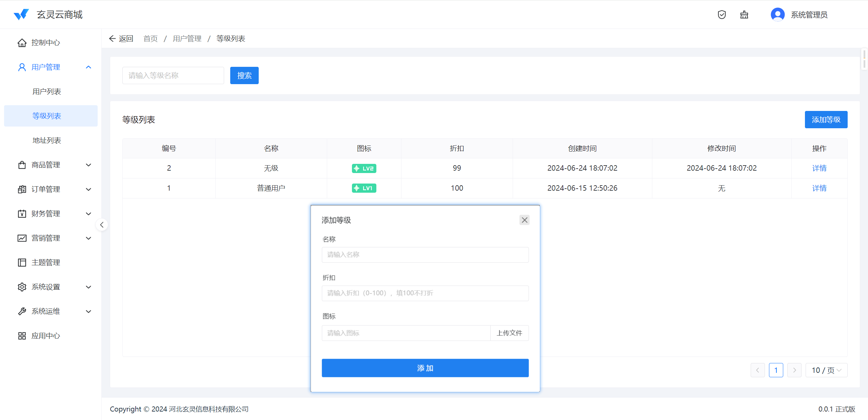The height and width of the screenshot is (420, 868).
Task: Click the cake-shaped icon in header
Action: 744,15
